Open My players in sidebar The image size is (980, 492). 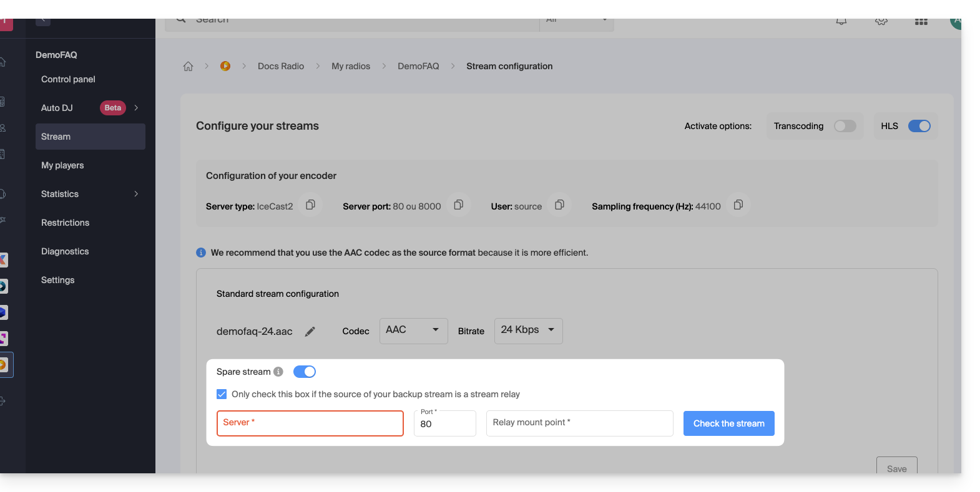pos(62,165)
